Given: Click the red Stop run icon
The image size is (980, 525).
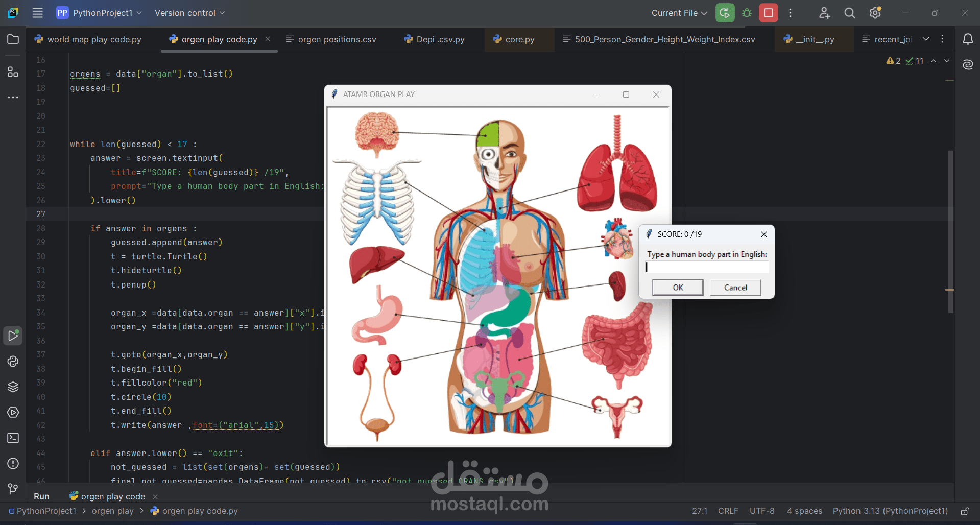Looking at the screenshot, I should [768, 13].
